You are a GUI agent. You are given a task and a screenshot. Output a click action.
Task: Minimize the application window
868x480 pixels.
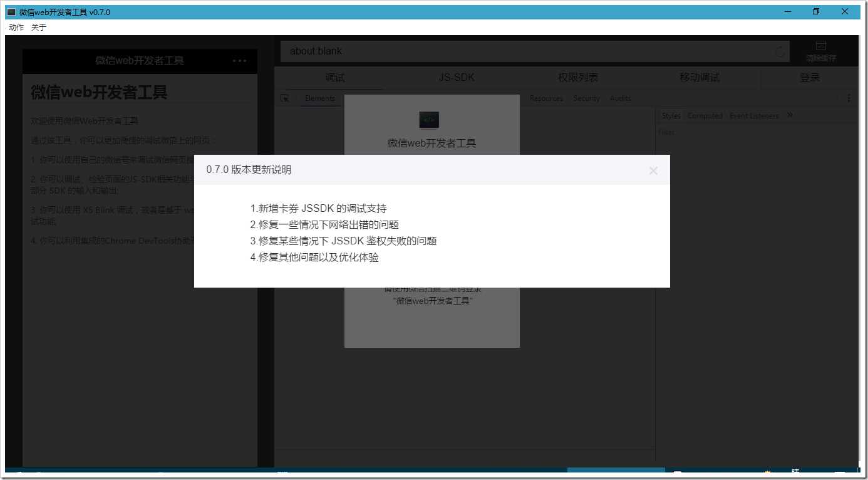pyautogui.click(x=787, y=12)
